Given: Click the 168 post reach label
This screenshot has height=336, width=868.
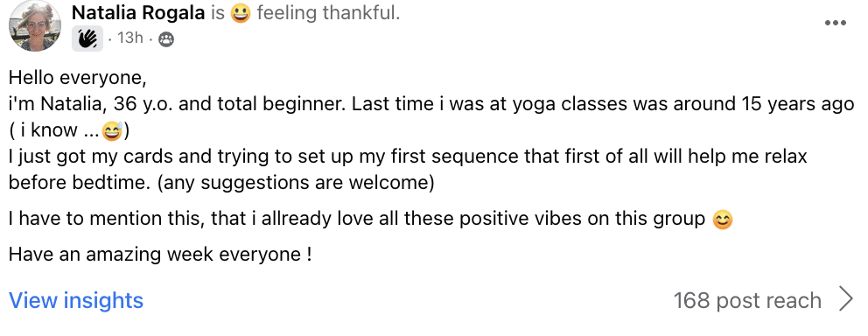Looking at the screenshot, I should pyautogui.click(x=747, y=301).
